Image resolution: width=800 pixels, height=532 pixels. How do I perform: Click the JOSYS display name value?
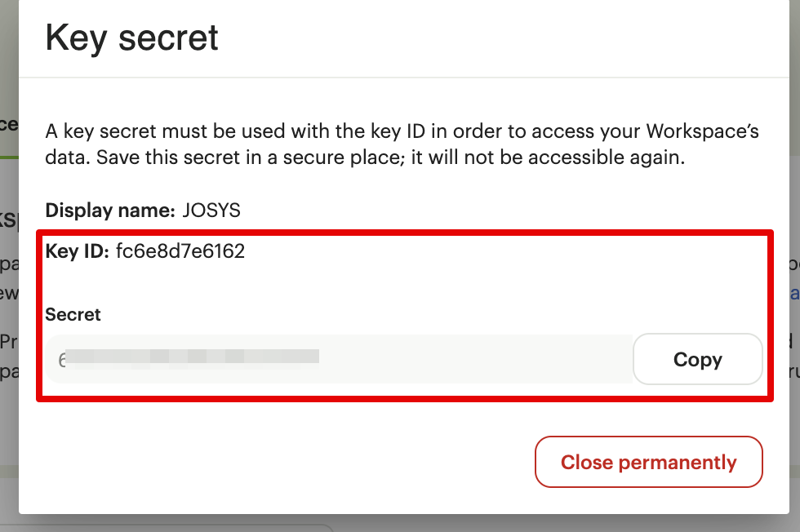tap(211, 211)
